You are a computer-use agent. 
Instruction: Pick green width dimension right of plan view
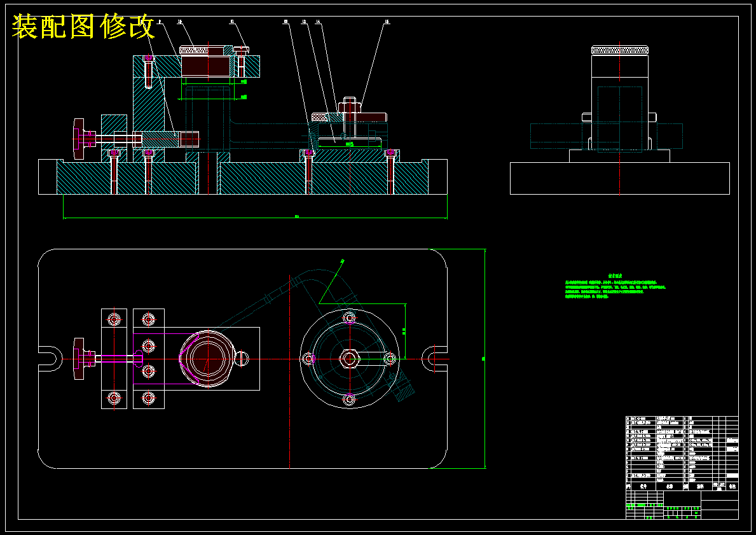[x=484, y=358]
